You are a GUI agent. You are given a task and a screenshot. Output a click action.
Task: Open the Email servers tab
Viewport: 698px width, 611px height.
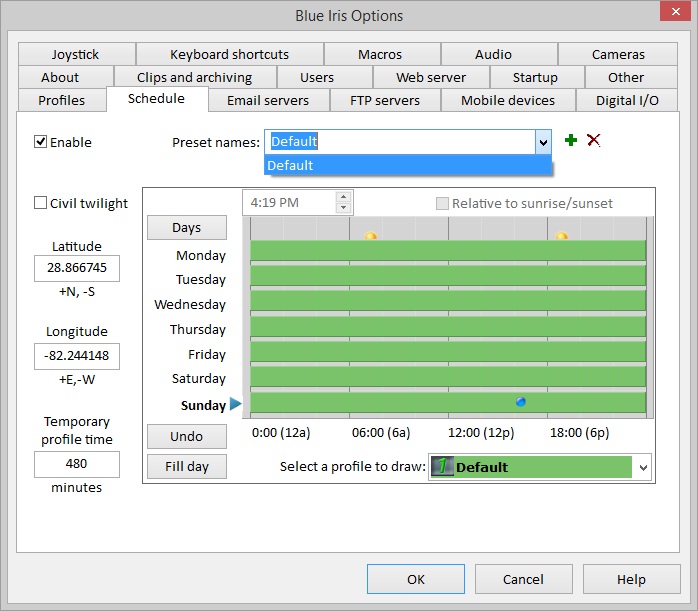pyautogui.click(x=268, y=101)
